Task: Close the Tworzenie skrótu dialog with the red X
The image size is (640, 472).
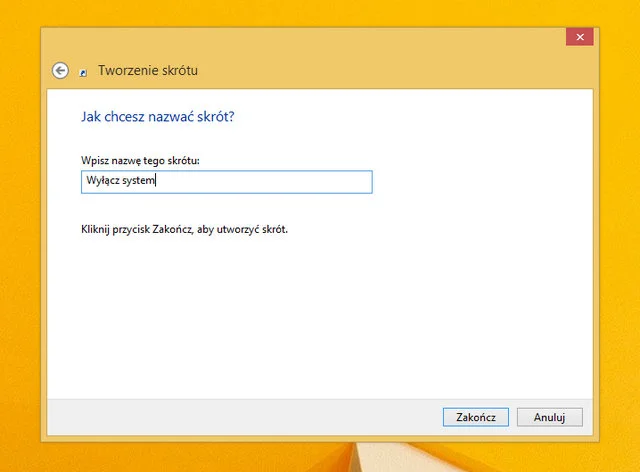Action: (x=579, y=37)
